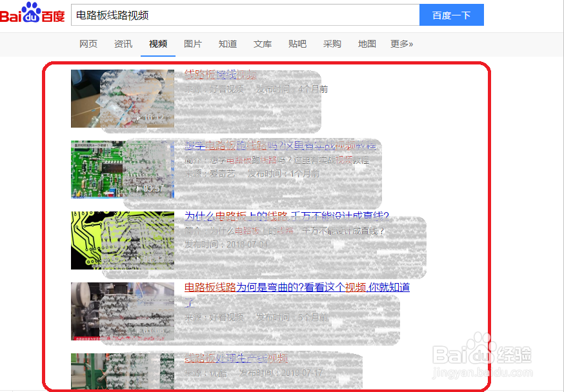
Task: Open the 地图 tab
Action: coord(367,44)
